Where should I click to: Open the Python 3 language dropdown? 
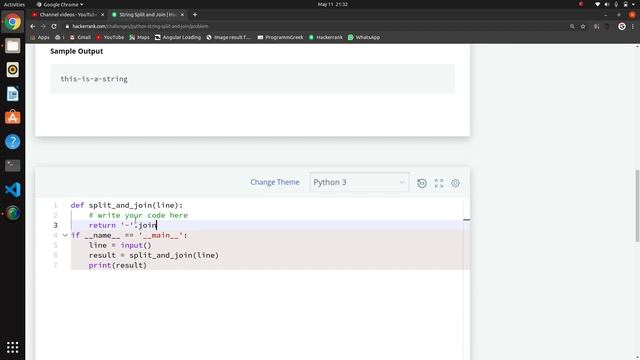[359, 182]
